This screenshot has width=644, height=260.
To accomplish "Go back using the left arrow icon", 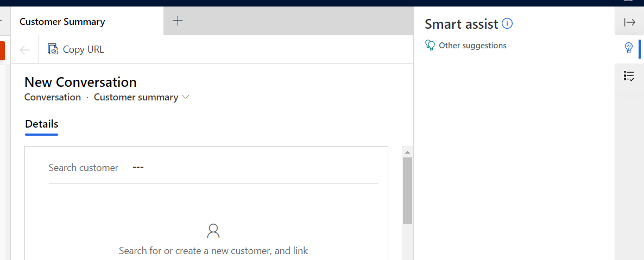I will [x=25, y=50].
